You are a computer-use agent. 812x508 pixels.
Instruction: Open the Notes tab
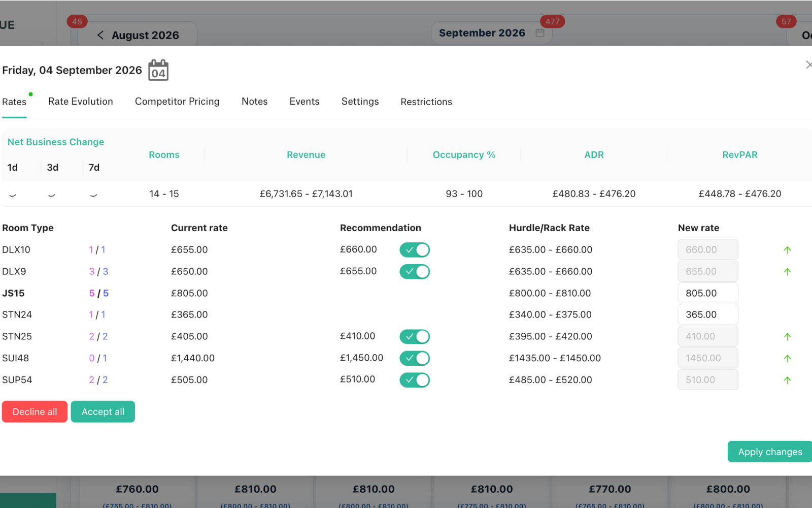click(x=255, y=102)
